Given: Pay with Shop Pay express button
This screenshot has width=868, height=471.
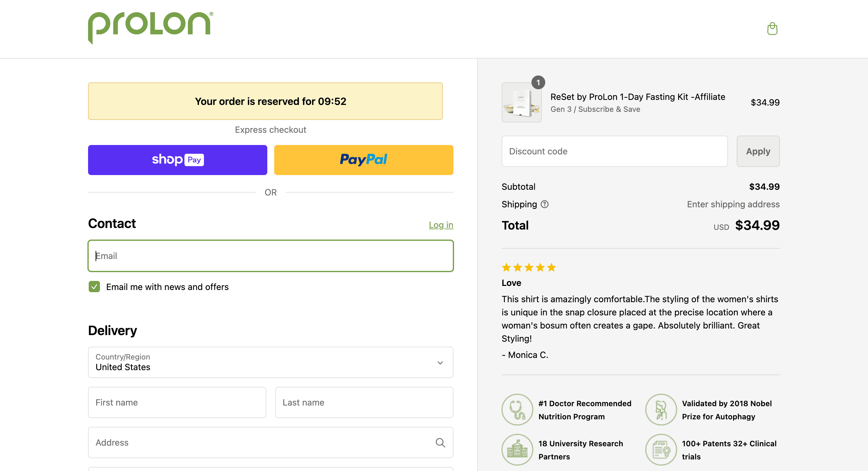Looking at the screenshot, I should pos(178,160).
